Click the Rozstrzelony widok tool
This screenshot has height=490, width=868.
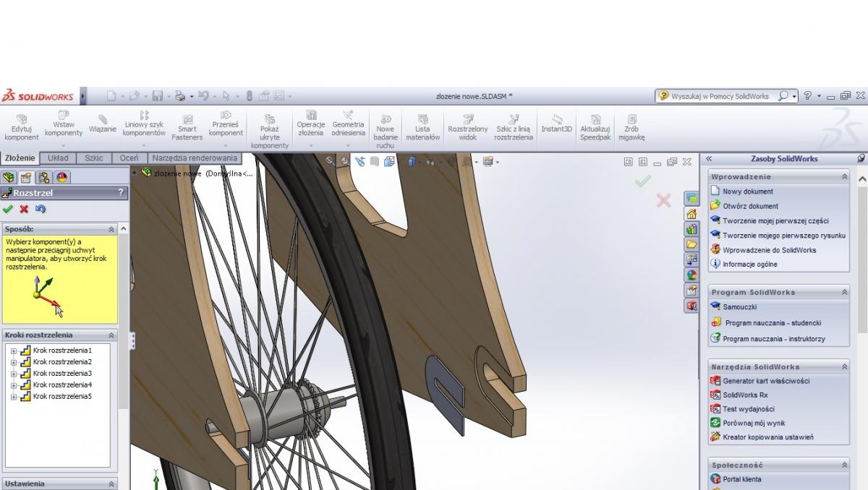point(467,126)
